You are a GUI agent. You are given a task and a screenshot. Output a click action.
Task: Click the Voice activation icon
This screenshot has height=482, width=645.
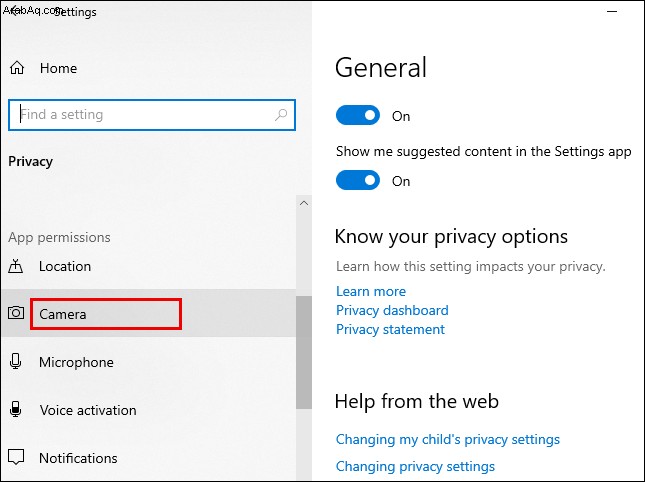(x=16, y=409)
